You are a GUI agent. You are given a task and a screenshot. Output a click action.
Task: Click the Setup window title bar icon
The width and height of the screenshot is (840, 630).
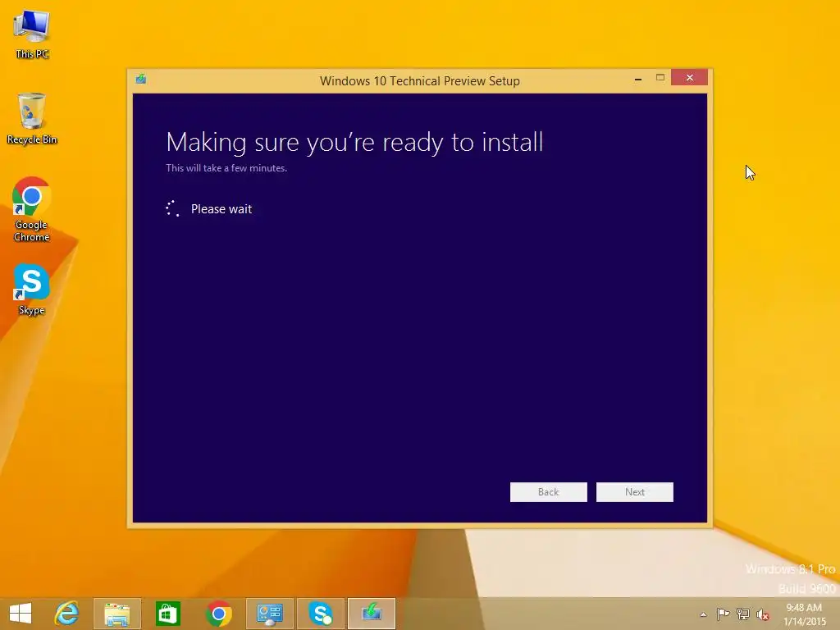tap(141, 80)
